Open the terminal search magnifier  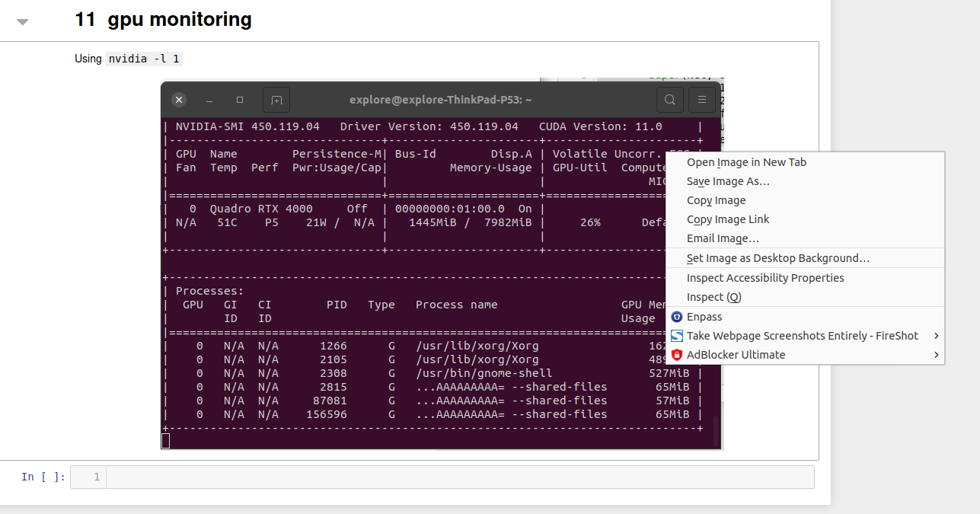click(669, 100)
